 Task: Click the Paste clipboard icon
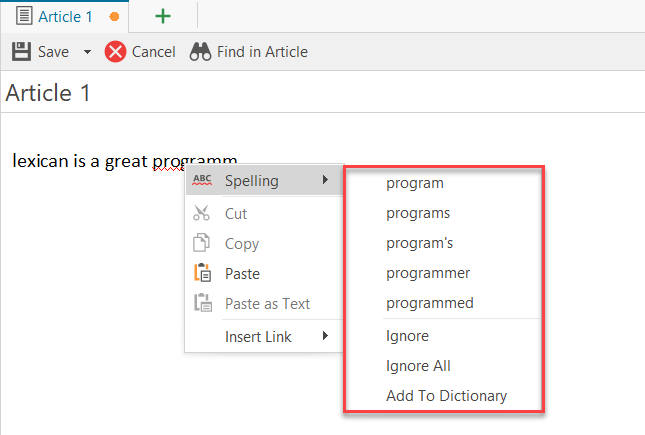tap(202, 273)
